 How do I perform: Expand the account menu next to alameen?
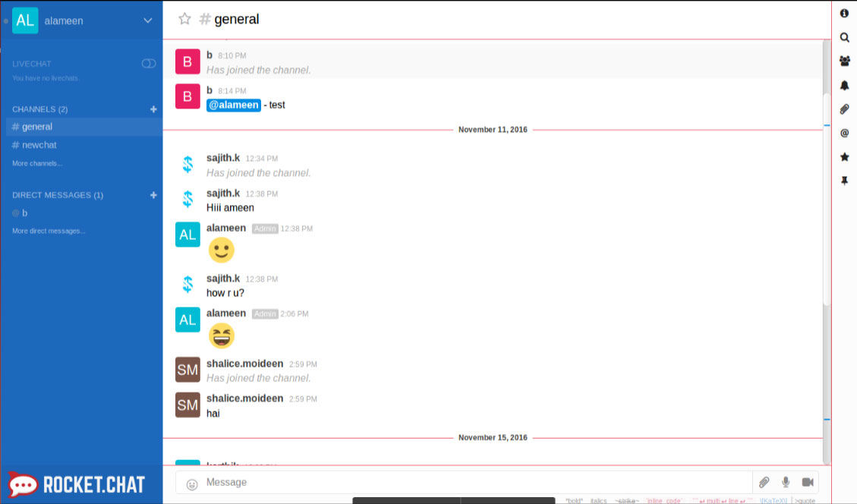coord(148,20)
